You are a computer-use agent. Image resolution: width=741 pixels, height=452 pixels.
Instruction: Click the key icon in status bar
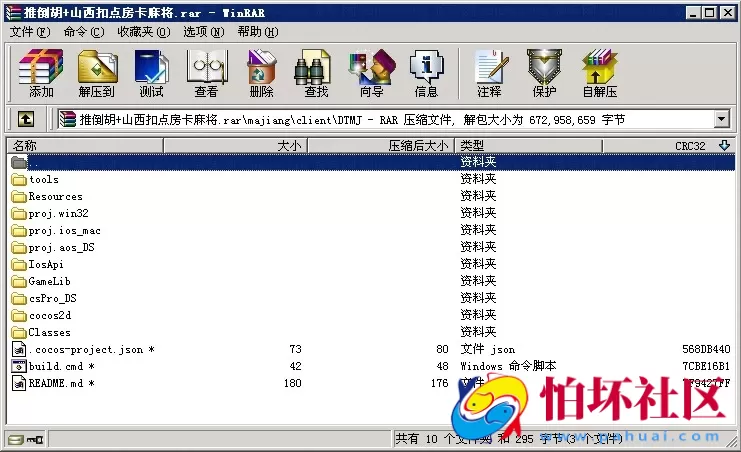click(35, 440)
